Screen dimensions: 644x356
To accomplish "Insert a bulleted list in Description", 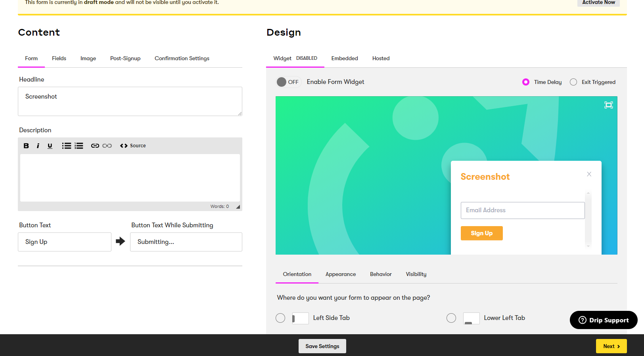I will (66, 146).
